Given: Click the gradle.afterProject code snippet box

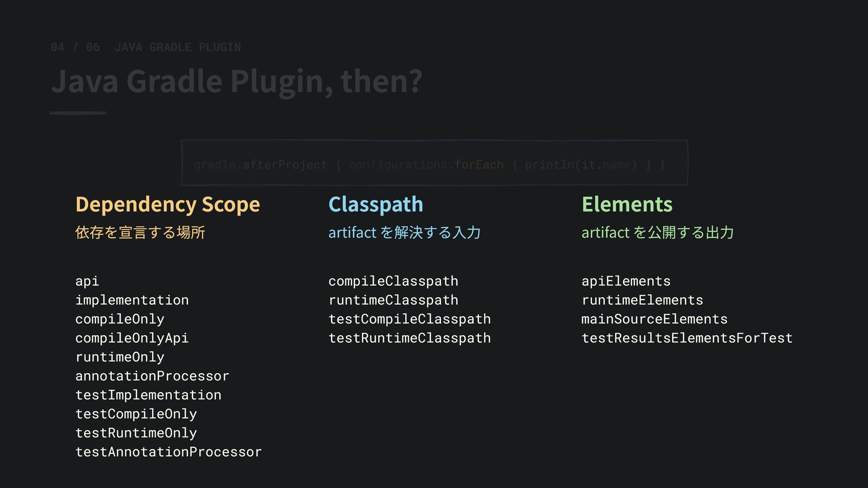Looking at the screenshot, I should pyautogui.click(x=434, y=163).
